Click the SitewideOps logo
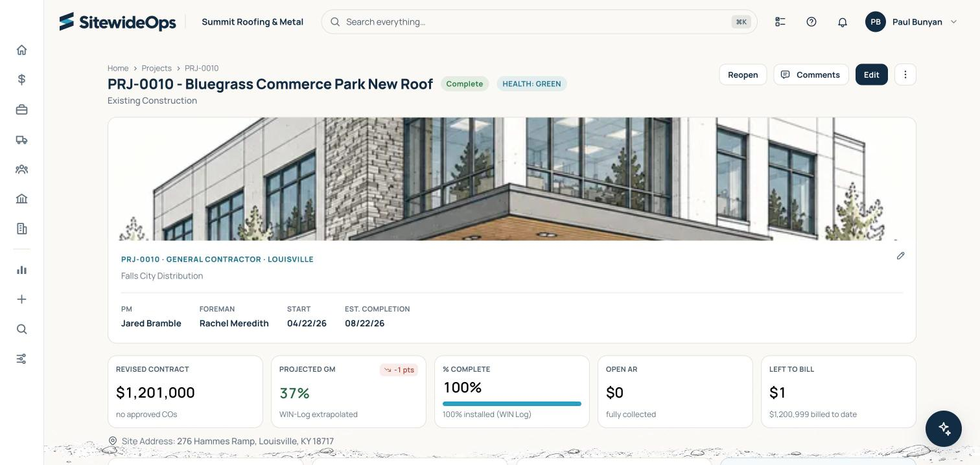This screenshot has height=465, width=980. click(x=117, y=21)
